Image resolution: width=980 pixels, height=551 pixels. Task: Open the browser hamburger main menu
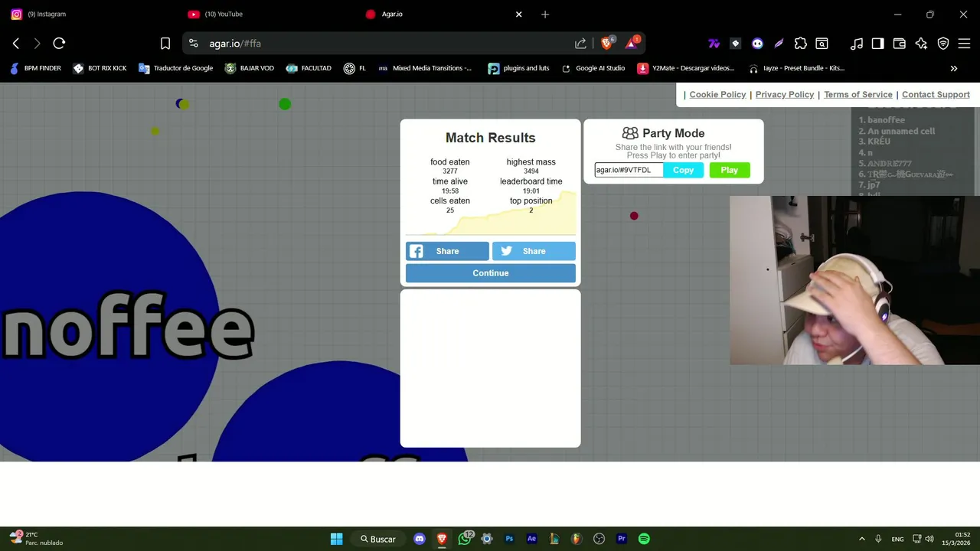[x=965, y=44]
